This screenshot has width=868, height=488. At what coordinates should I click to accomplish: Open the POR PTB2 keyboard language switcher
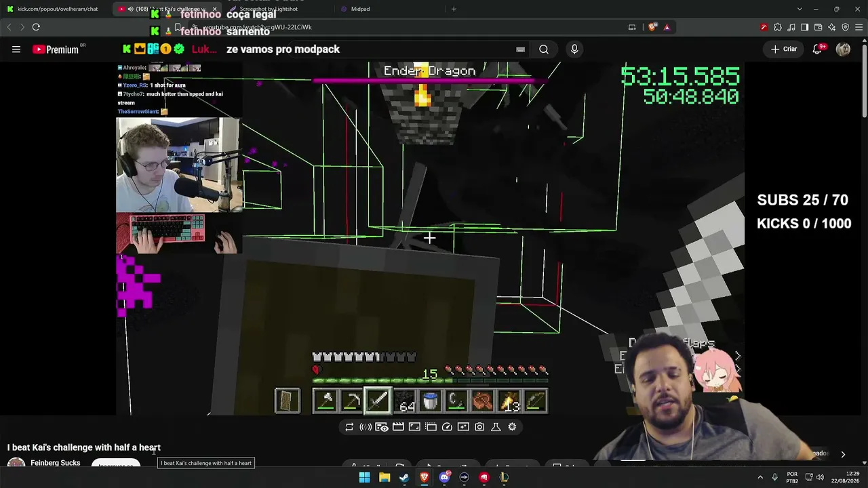click(x=792, y=477)
